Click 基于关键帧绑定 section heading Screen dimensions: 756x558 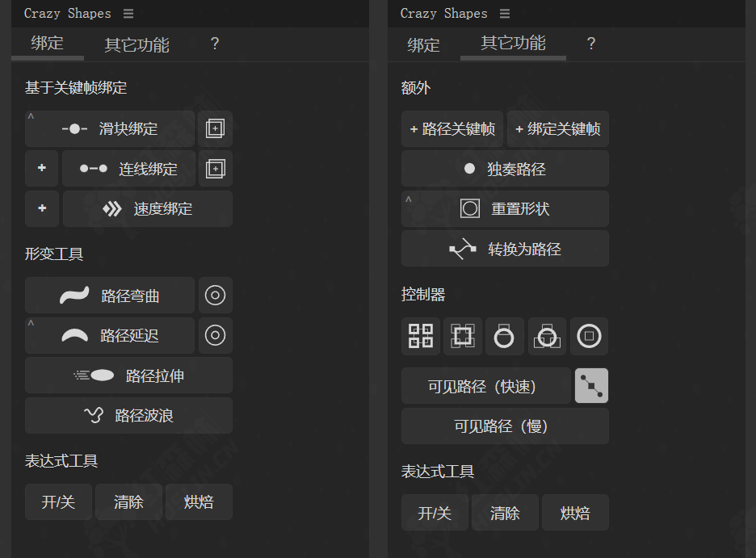76,88
